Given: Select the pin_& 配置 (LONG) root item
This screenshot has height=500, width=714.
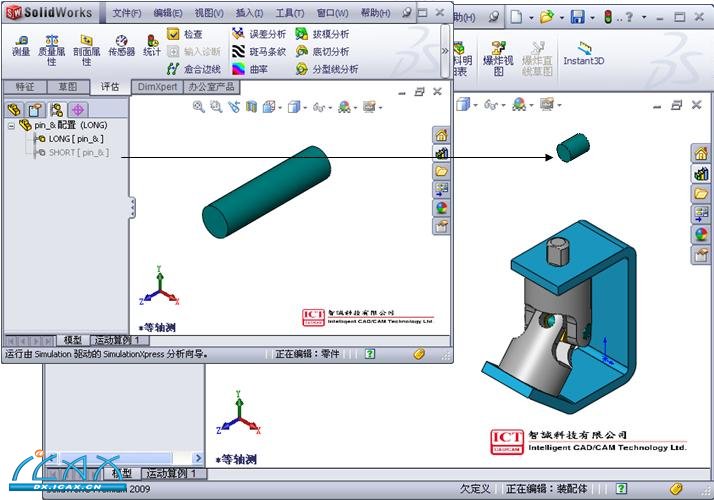Looking at the screenshot, I should 64,125.
